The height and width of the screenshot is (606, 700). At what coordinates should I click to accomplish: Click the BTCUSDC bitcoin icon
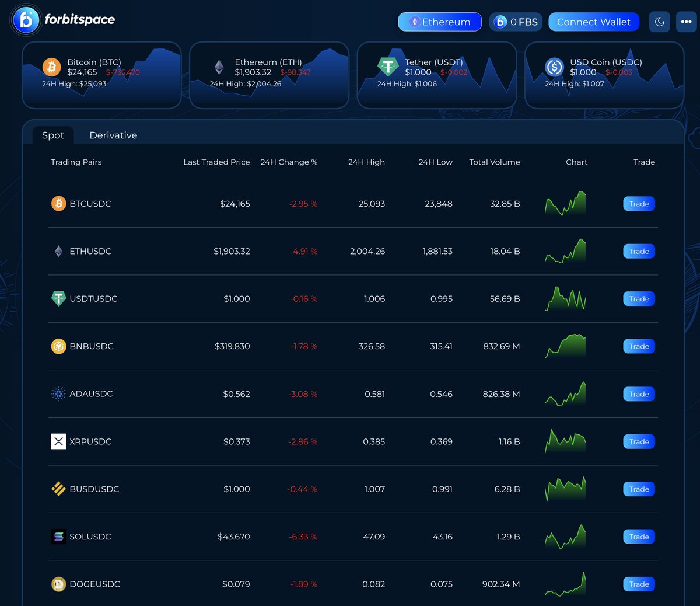(58, 204)
